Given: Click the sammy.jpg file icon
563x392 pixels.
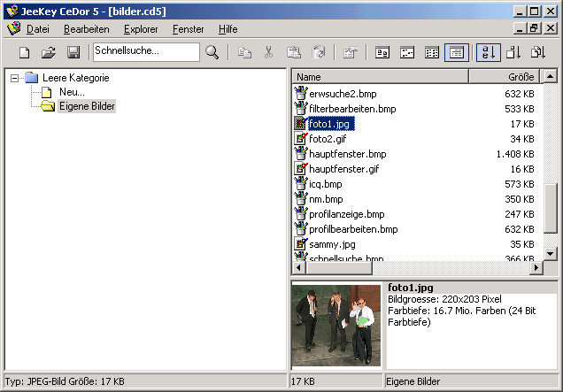Looking at the screenshot, I should pyautogui.click(x=300, y=244).
